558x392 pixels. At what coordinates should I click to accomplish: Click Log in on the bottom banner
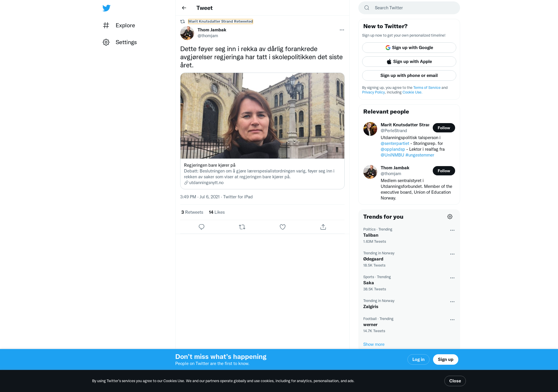pyautogui.click(x=418, y=359)
